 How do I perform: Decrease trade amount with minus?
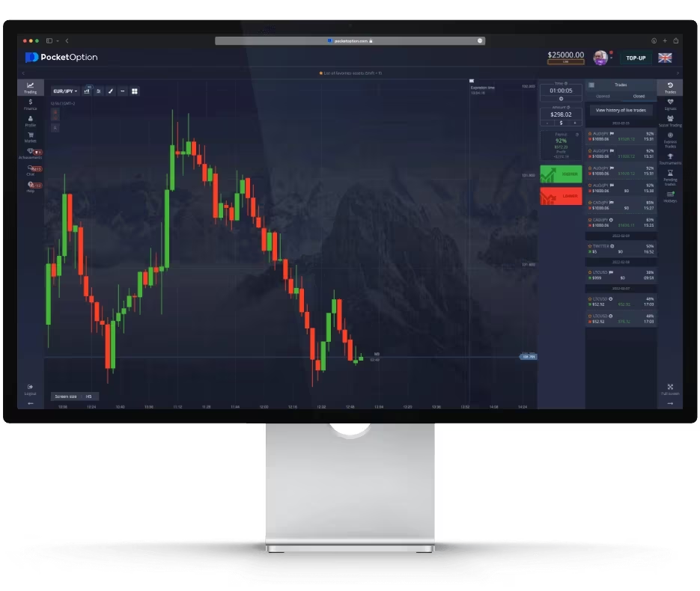coord(547,123)
